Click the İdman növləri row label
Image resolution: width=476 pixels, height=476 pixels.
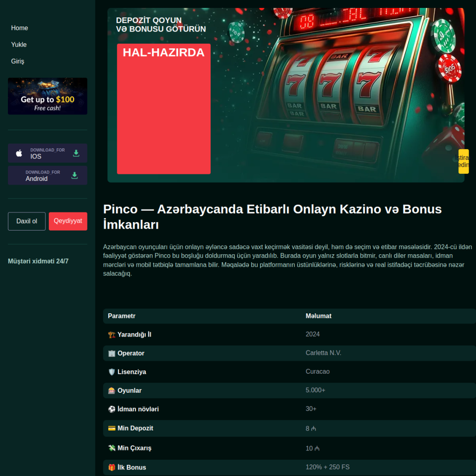138,409
